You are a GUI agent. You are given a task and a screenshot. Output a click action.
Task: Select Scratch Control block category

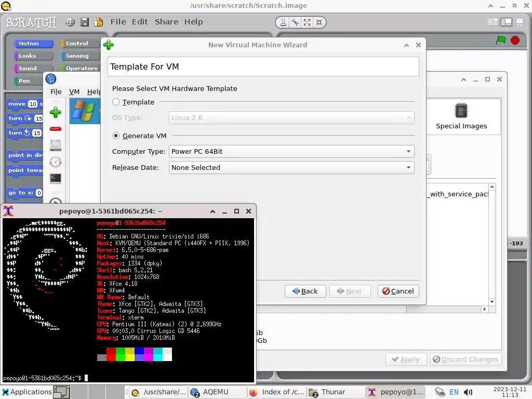tap(81, 44)
